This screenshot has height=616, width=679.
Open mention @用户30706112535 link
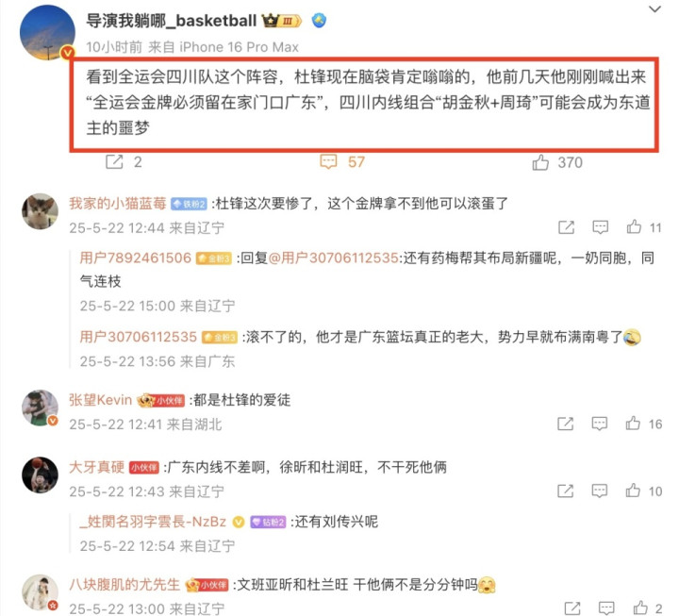click(334, 258)
